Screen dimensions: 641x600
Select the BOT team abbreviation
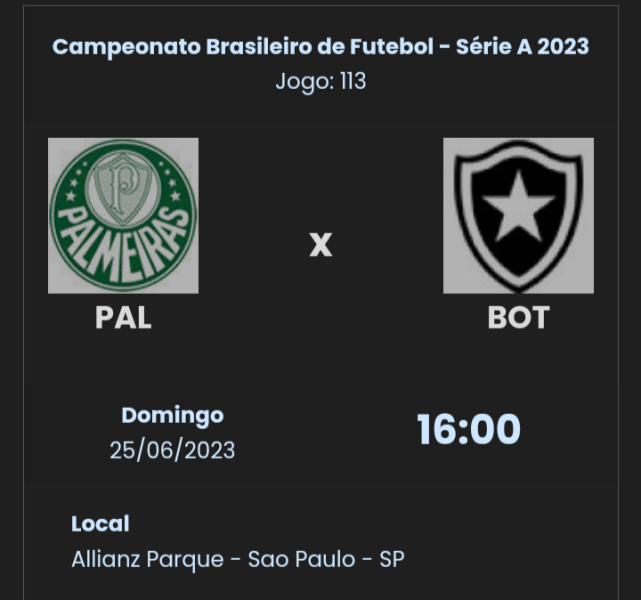point(518,317)
